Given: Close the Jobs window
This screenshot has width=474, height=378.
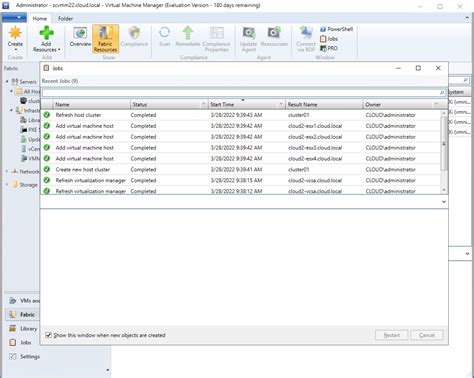Looking at the screenshot, I should pyautogui.click(x=438, y=68).
